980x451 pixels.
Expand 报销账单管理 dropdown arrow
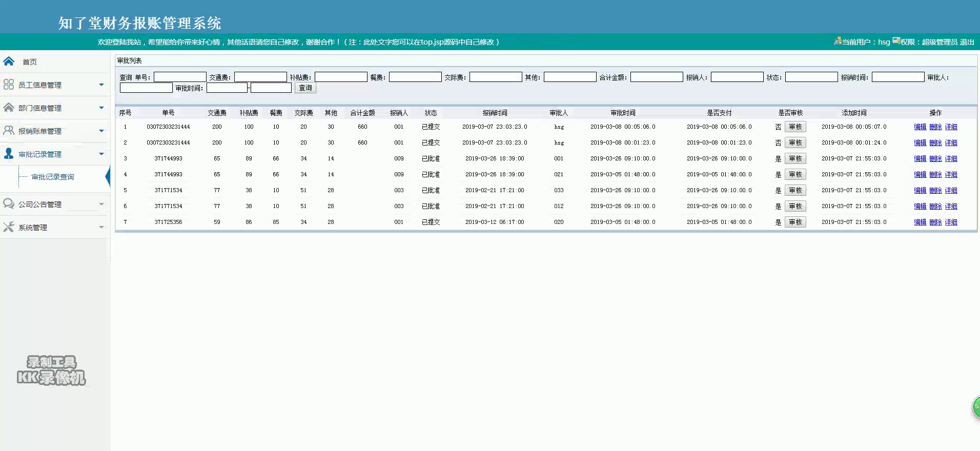[101, 131]
